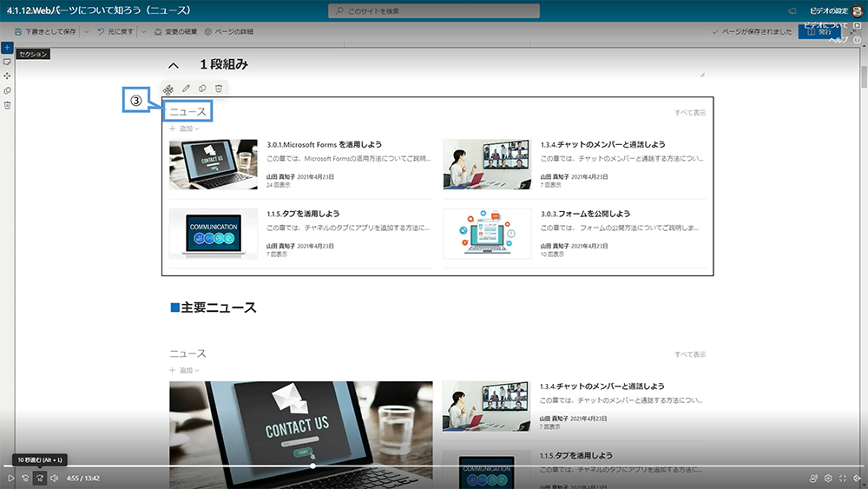868x489 pixels.
Task: Click the site search box
Action: tap(434, 11)
